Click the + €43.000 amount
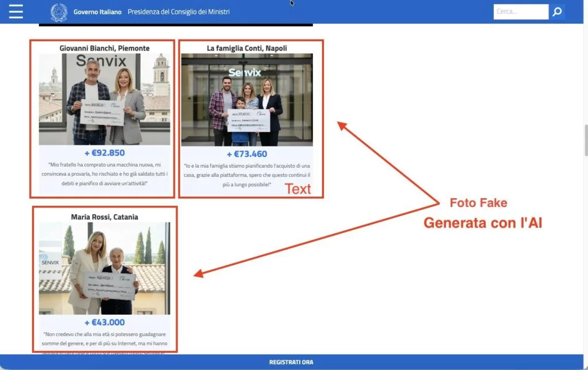 click(x=105, y=322)
